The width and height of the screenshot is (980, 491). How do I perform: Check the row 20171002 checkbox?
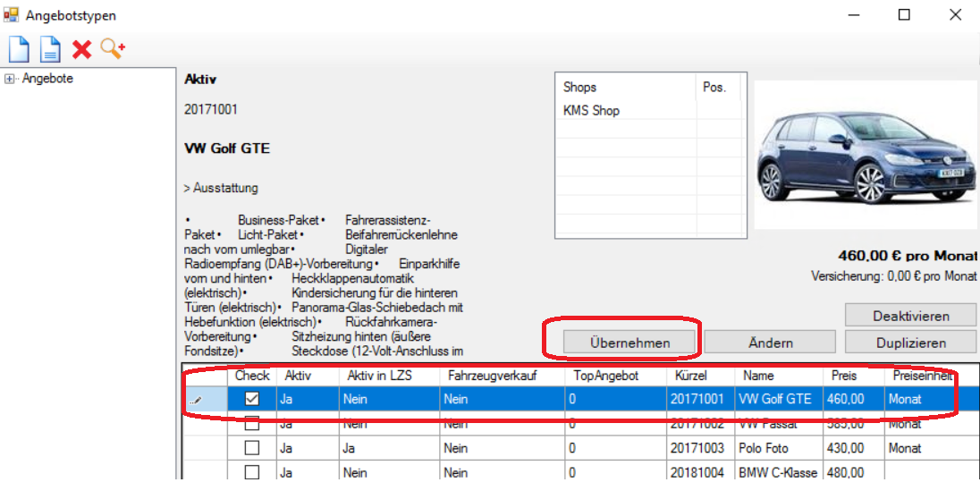tap(252, 423)
